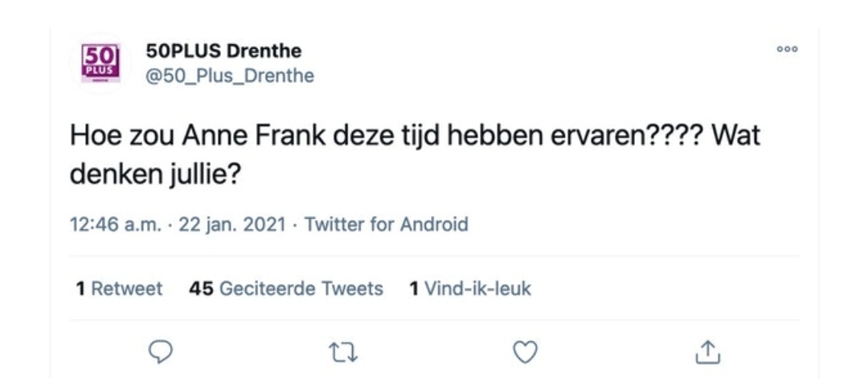Viewport: 868px width, 392px height.
Task: Like the tweet with heart icon
Action: point(525,351)
